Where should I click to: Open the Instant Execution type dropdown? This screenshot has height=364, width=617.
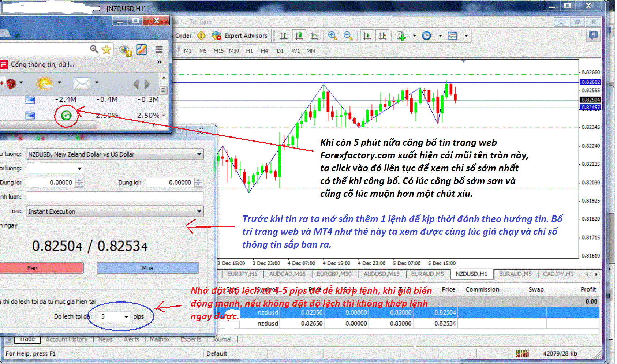[115, 211]
